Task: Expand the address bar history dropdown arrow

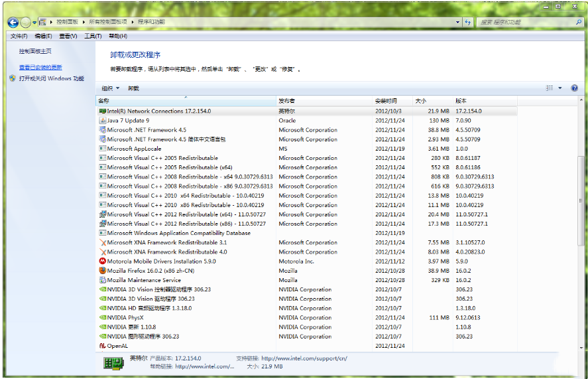Action: click(x=457, y=22)
